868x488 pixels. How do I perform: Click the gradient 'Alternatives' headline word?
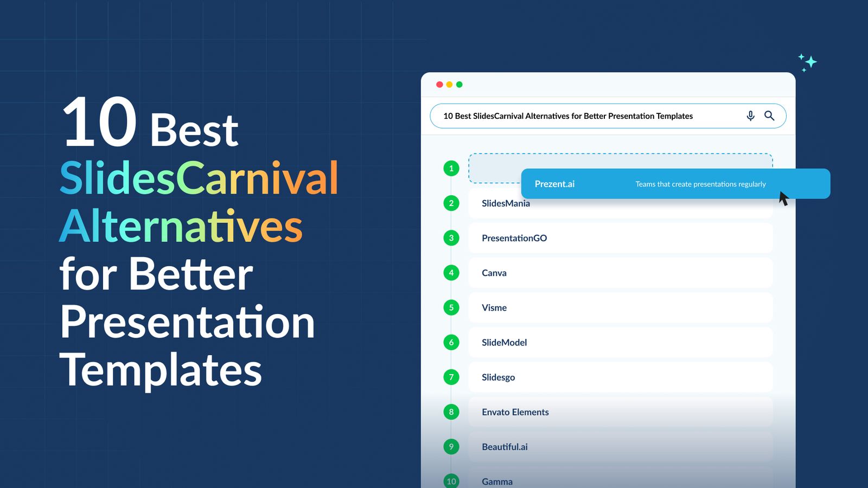pos(181,226)
